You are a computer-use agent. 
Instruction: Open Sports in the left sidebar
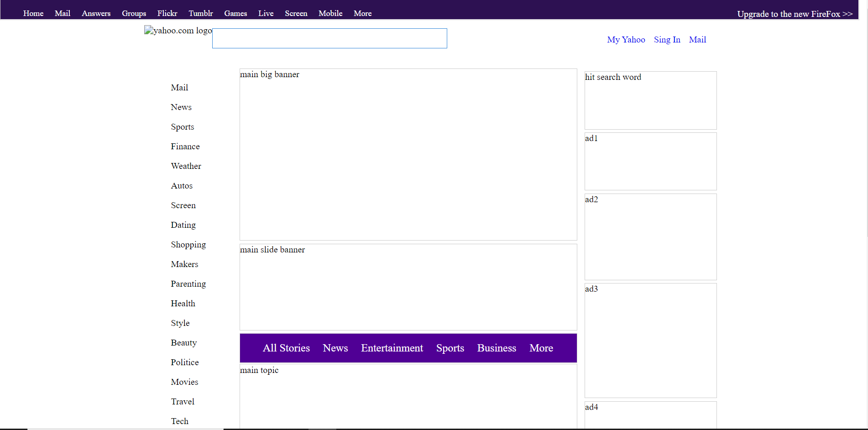pyautogui.click(x=183, y=127)
